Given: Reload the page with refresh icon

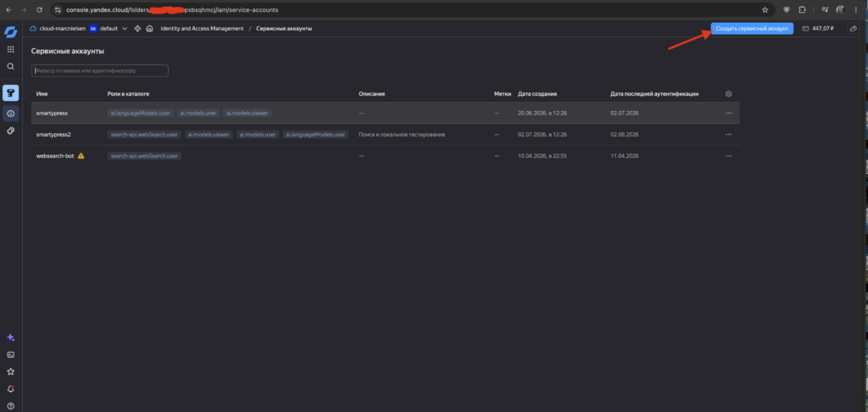Looking at the screenshot, I should [39, 10].
